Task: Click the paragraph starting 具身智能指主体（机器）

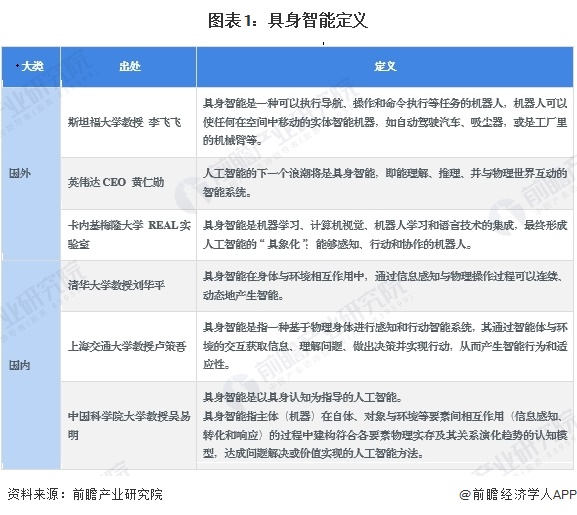Action: click(385, 435)
